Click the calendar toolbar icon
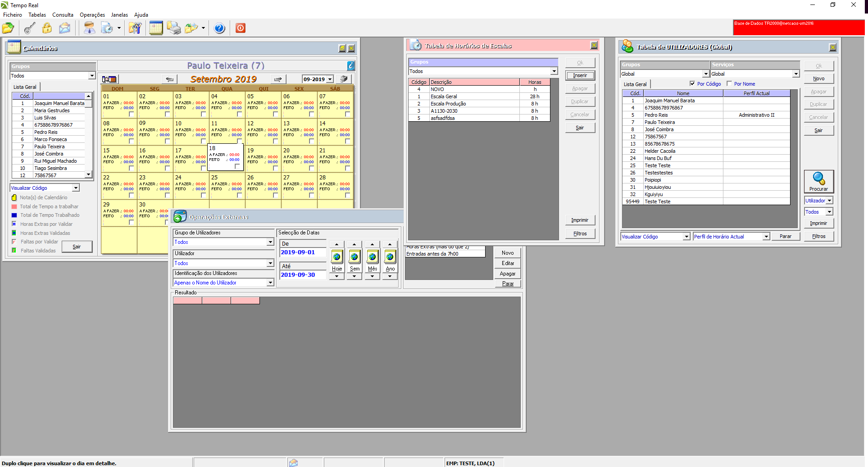868x467 pixels. click(156, 28)
